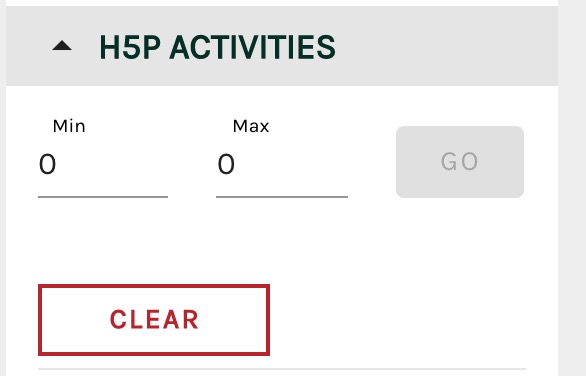Select the Min label text

(x=69, y=126)
